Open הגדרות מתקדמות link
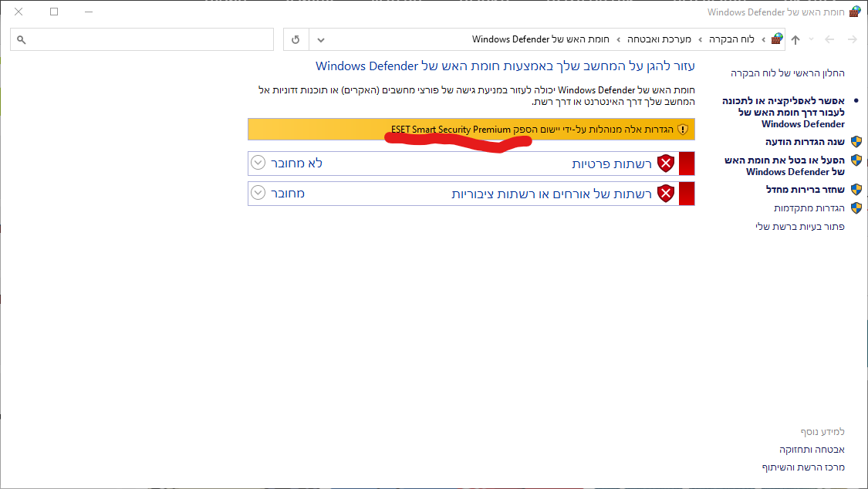Screen dimensions: 868x489 [809, 208]
